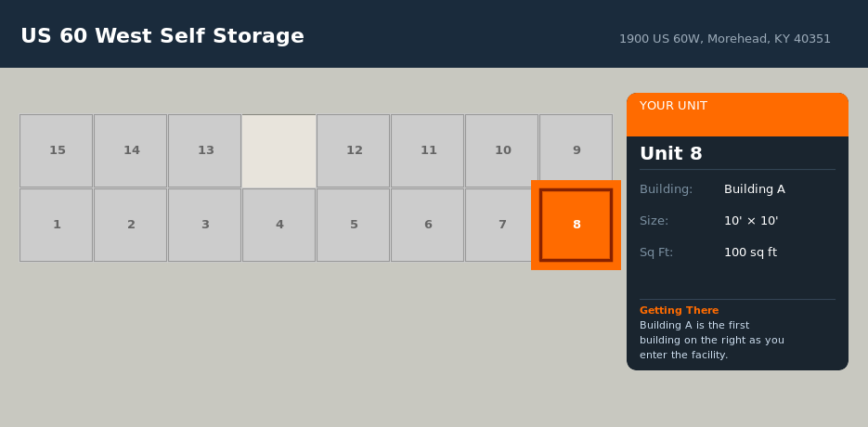Choose unit 2 on the map

130,225
